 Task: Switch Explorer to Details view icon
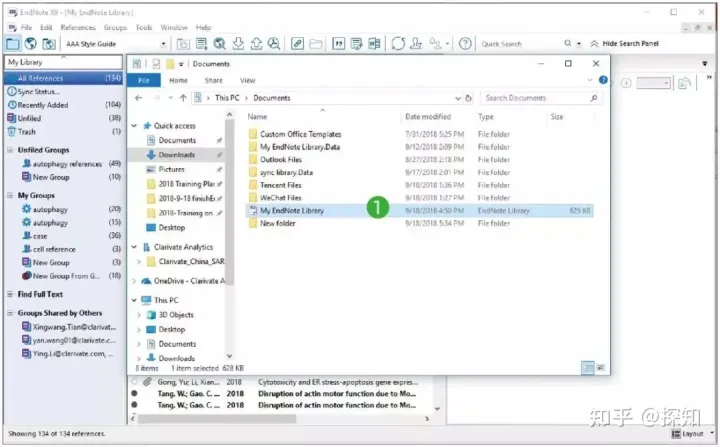587,368
